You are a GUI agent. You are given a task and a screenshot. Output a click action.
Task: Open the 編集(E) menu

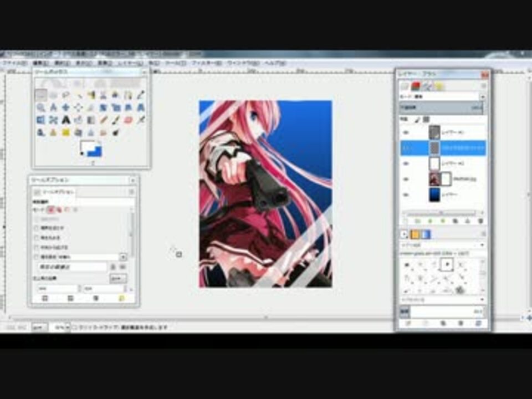40,63
